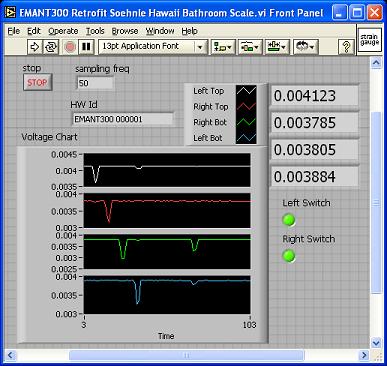Click the Right Top legend label
Screen dimensions: 387x366
pyautogui.click(x=211, y=106)
